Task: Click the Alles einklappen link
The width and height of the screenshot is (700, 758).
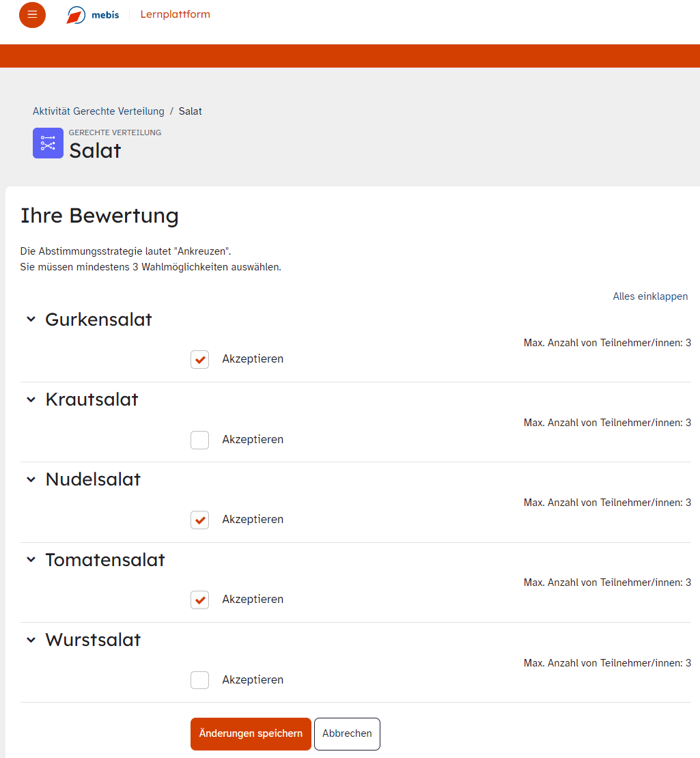Action: coord(649,296)
